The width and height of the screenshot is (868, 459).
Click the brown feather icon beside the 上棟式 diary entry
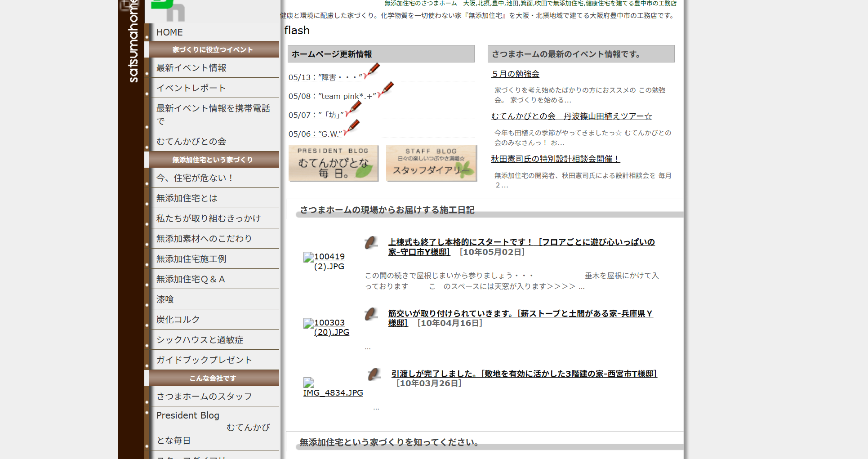pos(371,243)
